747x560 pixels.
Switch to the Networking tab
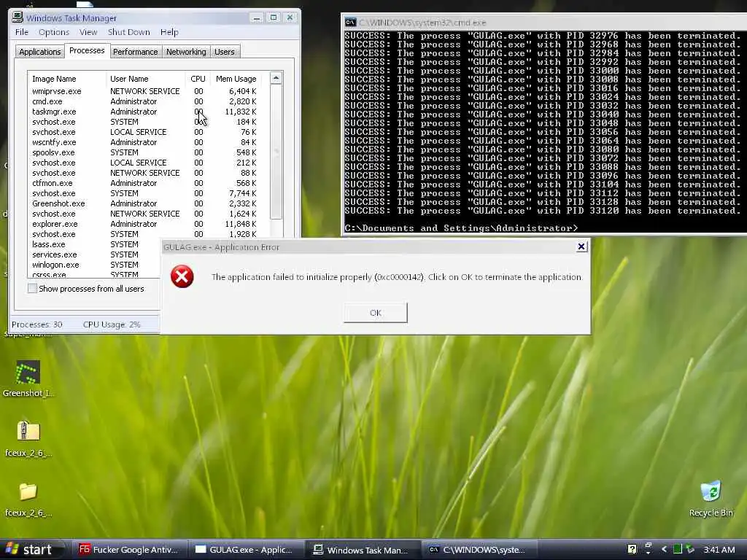(186, 52)
